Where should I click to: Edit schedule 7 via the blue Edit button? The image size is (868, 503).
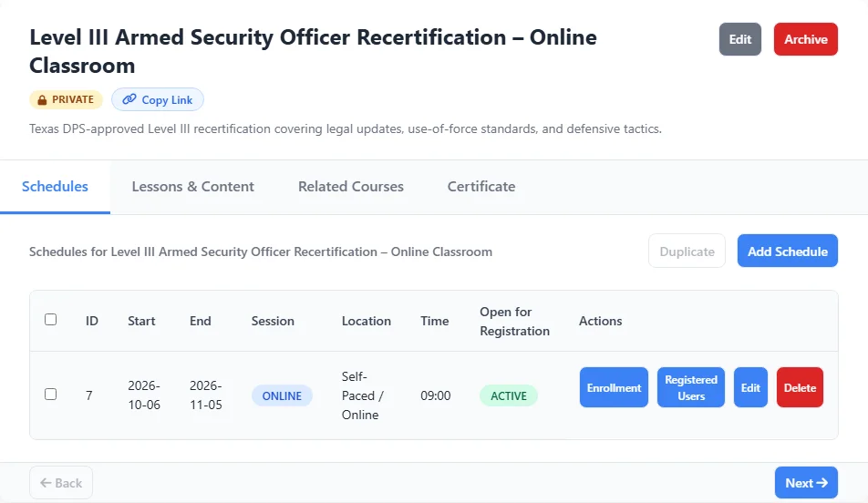(x=750, y=387)
